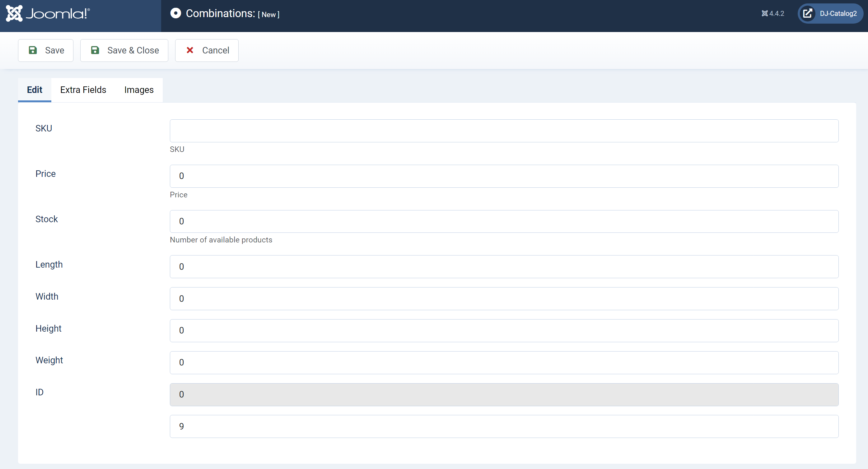Focus the SKU input field
This screenshot has width=868, height=469.
[504, 131]
